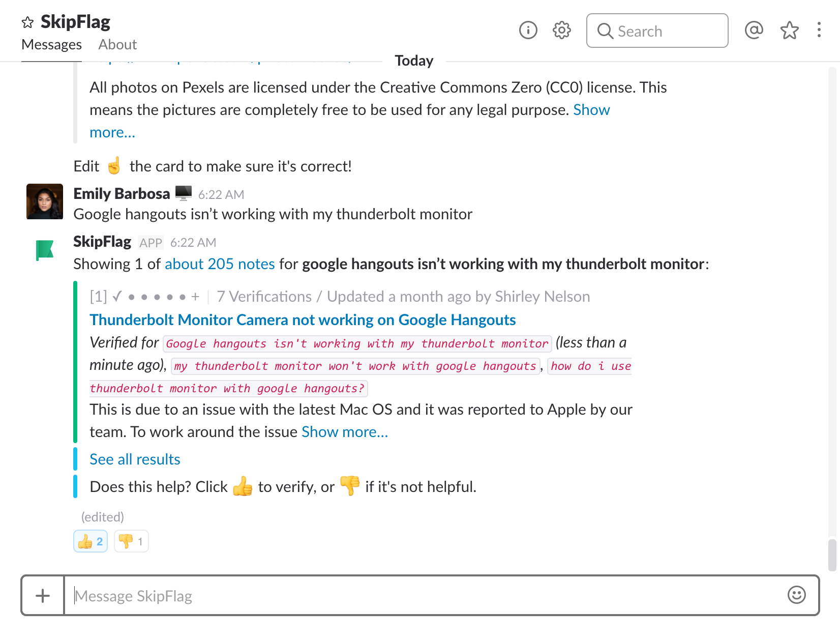This screenshot has width=840, height=638.
Task: Click thumbs-up emoji in 'Does this help' line
Action: (x=243, y=486)
